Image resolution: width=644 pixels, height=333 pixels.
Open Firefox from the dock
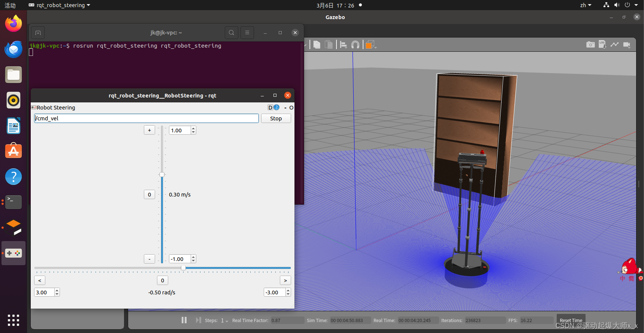13,24
